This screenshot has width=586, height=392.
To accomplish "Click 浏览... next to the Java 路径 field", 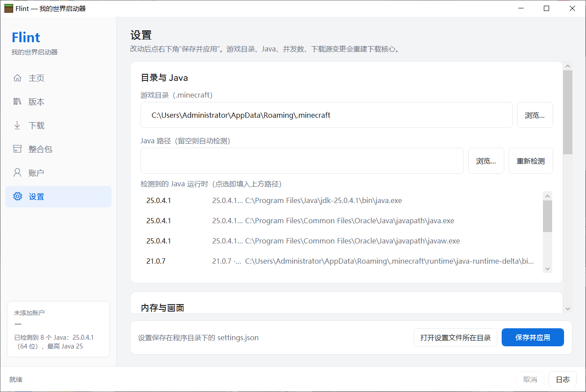I will [486, 161].
